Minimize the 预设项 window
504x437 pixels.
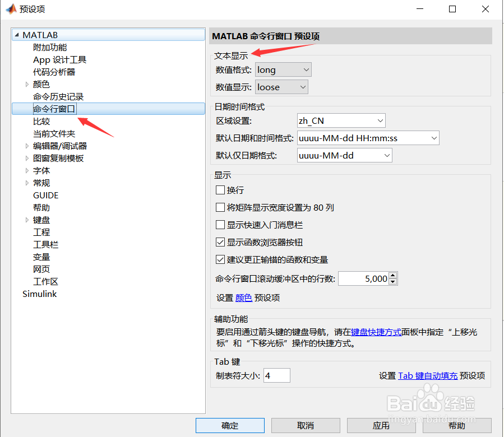coord(420,9)
